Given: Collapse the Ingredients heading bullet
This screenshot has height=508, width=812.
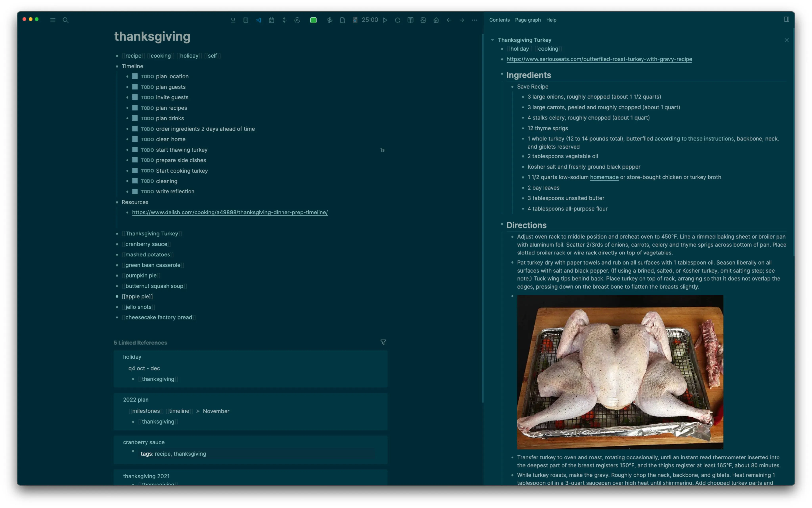Looking at the screenshot, I should pos(502,74).
